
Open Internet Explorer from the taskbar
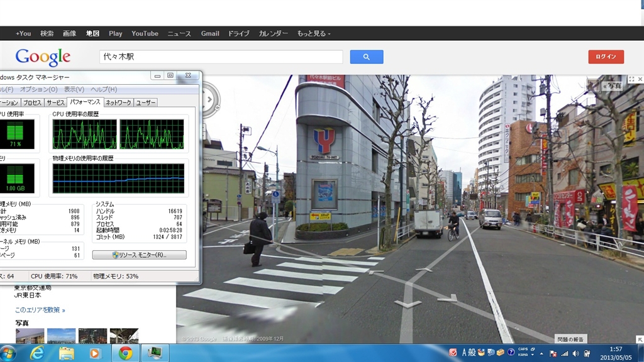(36, 353)
